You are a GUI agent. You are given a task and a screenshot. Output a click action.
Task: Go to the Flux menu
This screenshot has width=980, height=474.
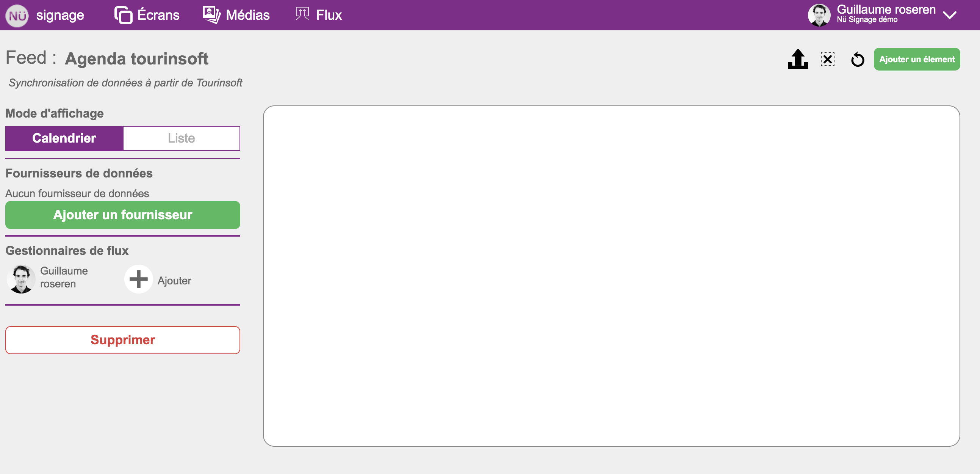[329, 15]
